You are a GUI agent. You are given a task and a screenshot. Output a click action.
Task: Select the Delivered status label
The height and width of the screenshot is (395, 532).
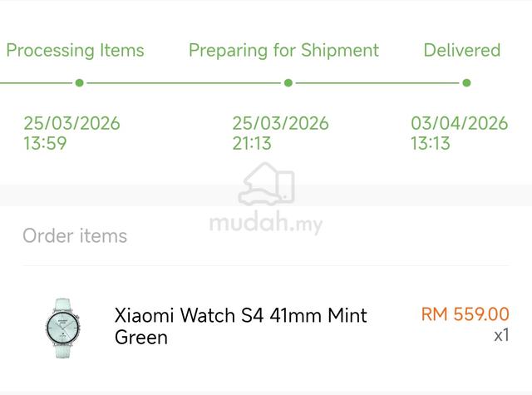pos(462,50)
